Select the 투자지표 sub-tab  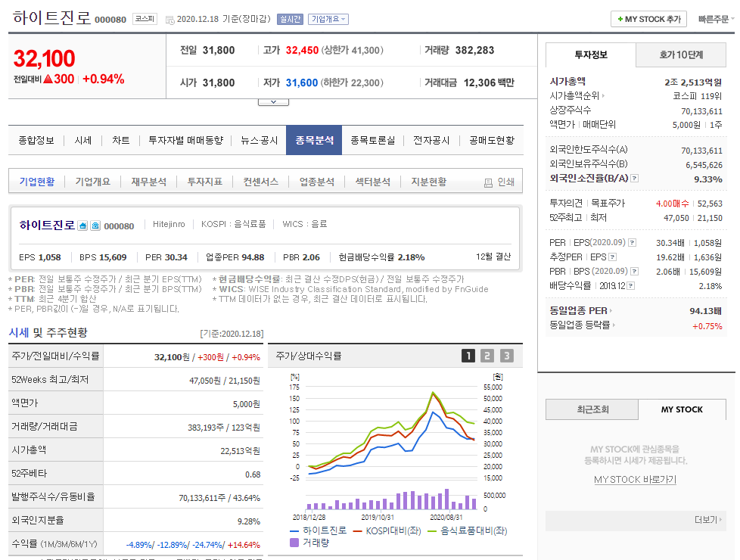coord(205,182)
